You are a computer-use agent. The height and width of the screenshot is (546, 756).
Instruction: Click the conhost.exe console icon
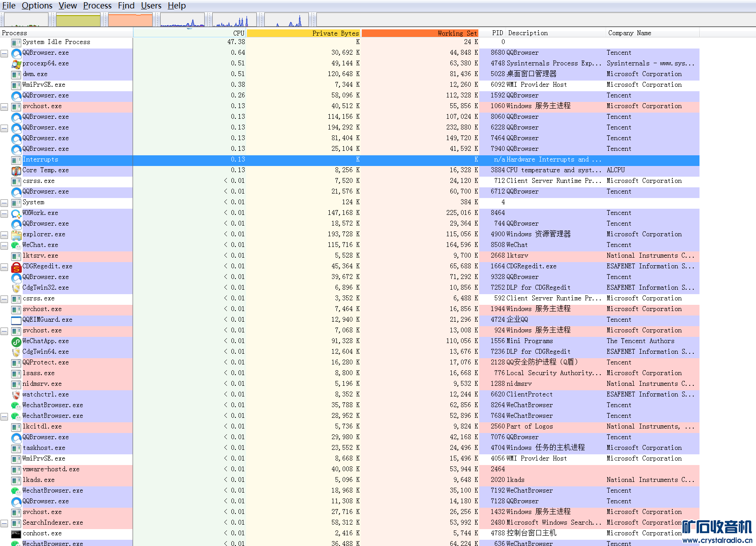[x=16, y=534]
